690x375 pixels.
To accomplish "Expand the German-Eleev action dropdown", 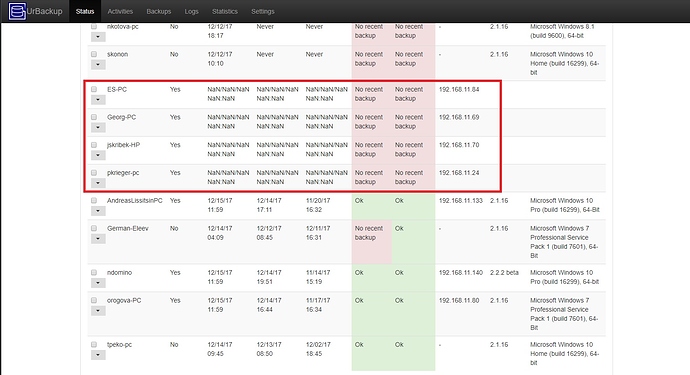I will [98, 239].
